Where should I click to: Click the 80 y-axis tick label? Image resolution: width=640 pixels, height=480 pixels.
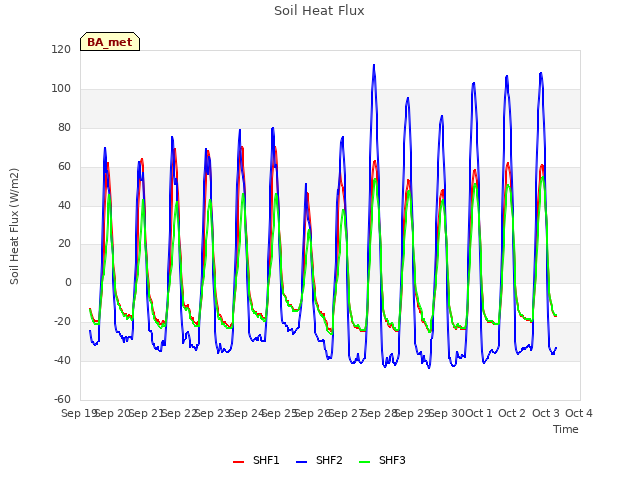click(x=64, y=127)
